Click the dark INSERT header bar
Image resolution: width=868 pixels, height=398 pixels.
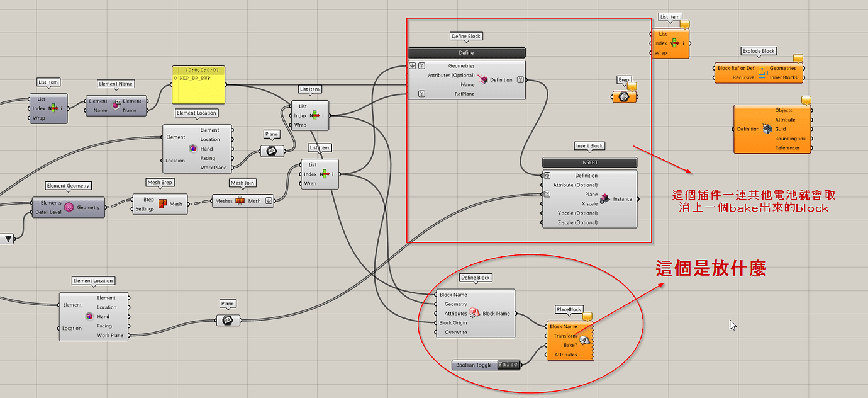(589, 162)
